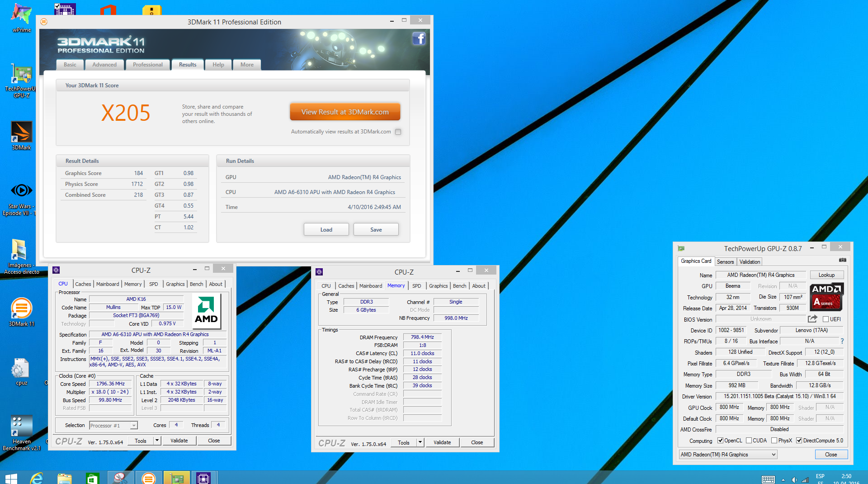Screen dimensions: 868x484
Task: Click Validate in the left CPU-Z window
Action: click(179, 440)
